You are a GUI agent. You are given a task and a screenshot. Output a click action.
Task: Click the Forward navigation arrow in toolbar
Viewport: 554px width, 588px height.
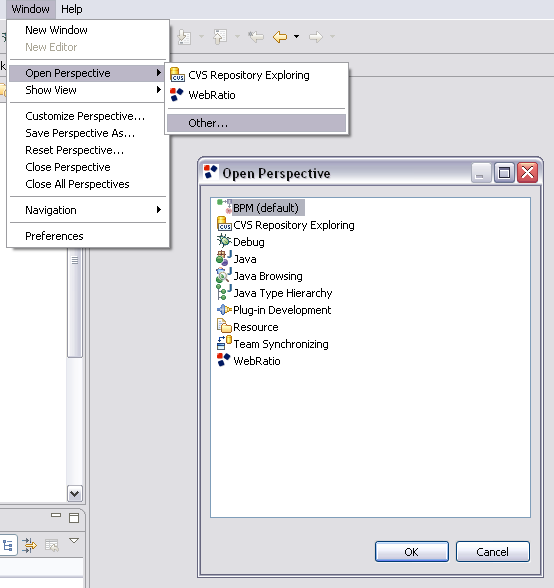[315, 37]
